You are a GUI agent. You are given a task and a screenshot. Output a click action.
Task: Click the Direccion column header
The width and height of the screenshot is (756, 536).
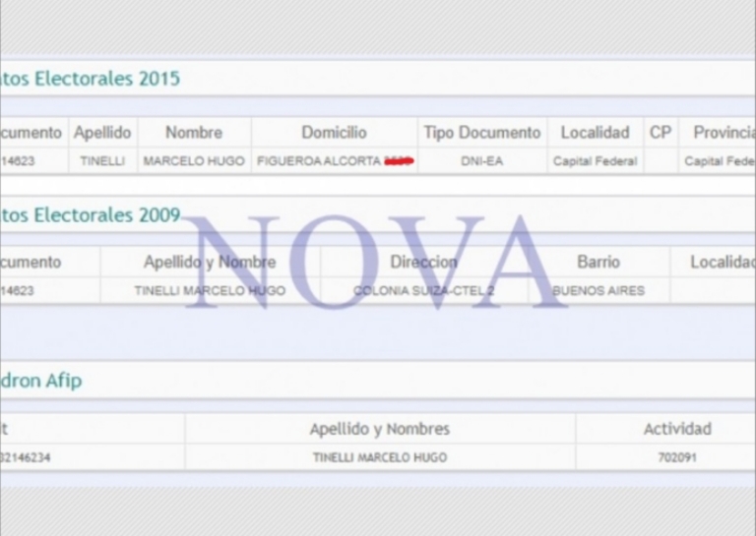[423, 262]
